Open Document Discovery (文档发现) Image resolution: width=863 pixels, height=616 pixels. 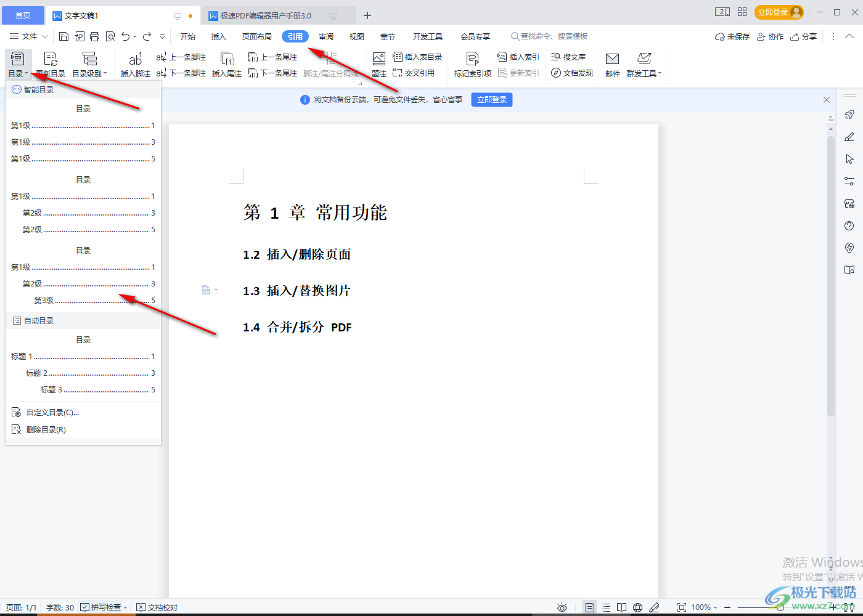point(572,73)
